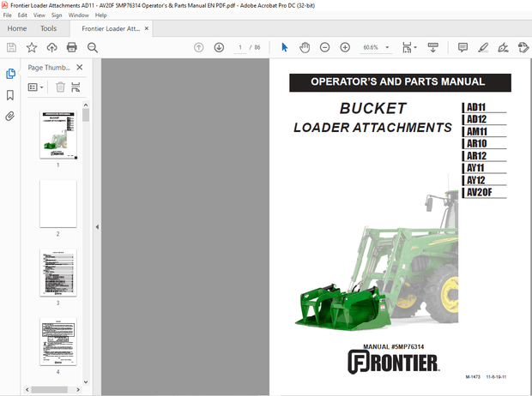Open Page Thumbnails pane icon
Viewport: 532px width, 396px height.
pos(10,74)
